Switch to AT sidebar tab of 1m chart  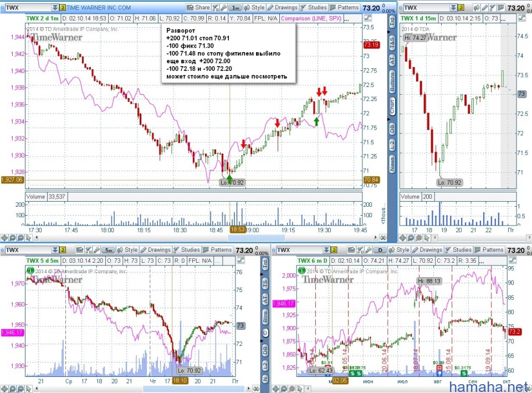point(392,61)
